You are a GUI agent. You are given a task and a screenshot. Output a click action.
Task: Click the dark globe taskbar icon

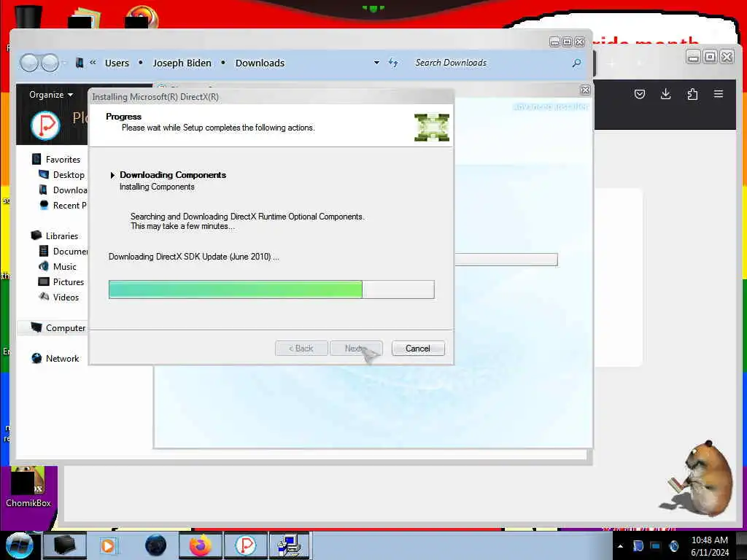(156, 545)
